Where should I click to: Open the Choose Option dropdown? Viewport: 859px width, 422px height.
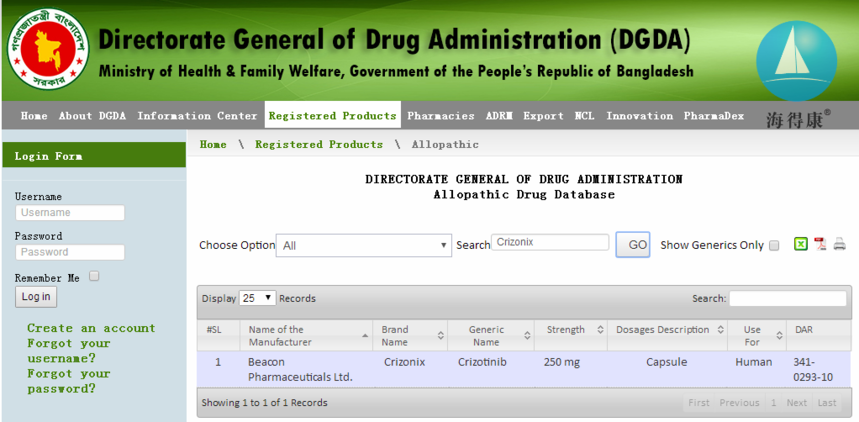[364, 246]
